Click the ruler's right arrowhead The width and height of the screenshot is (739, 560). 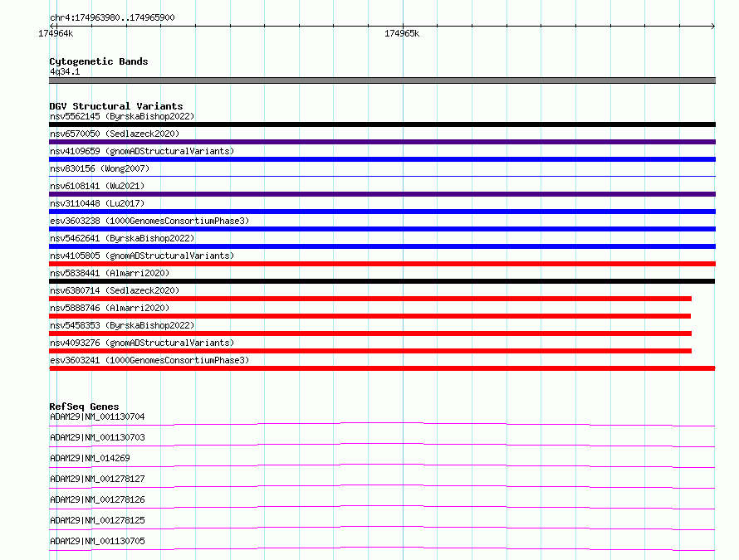[x=713, y=26]
